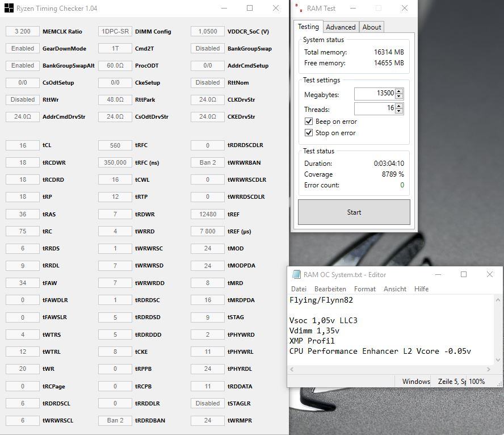Click the tWR value 20
This screenshot has height=435, width=504.
23,369
